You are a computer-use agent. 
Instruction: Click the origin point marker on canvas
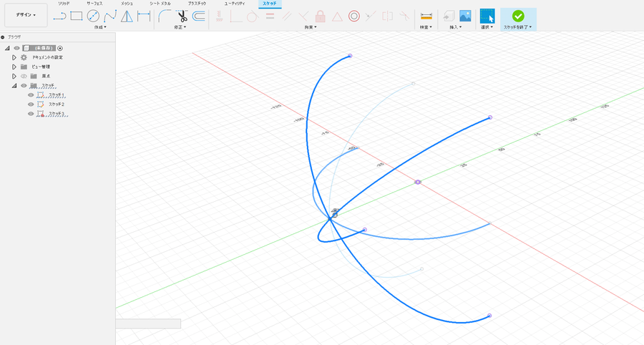tap(418, 182)
